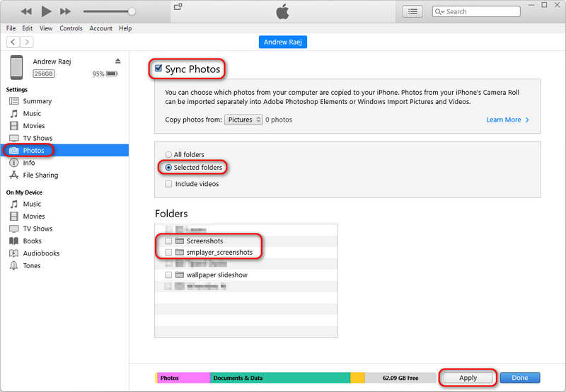Open the Help menu
Image resolution: width=566 pixels, height=392 pixels.
click(x=125, y=28)
